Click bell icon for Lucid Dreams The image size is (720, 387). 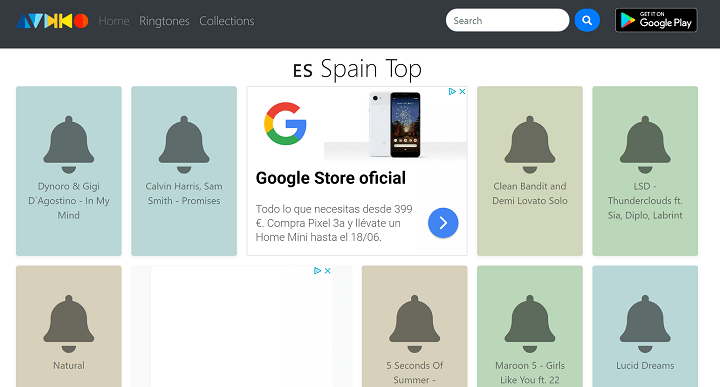645,324
